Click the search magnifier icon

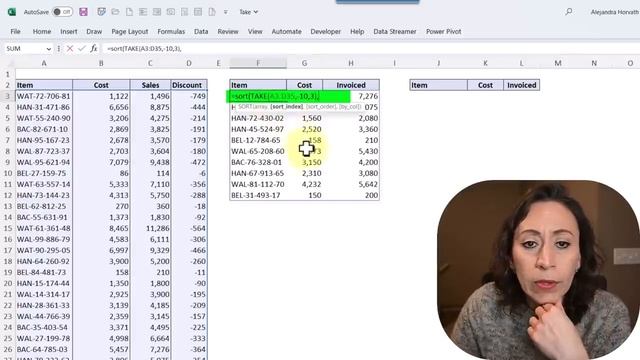pos(569,12)
